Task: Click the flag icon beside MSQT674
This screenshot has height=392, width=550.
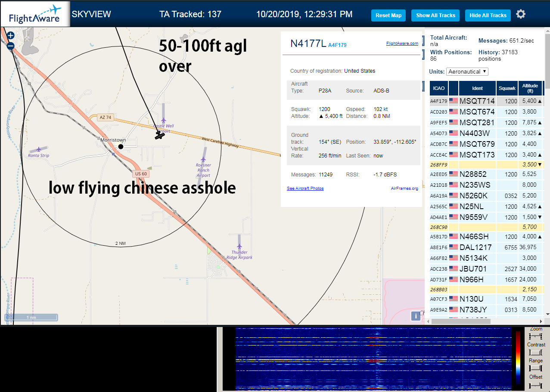Action: point(454,112)
